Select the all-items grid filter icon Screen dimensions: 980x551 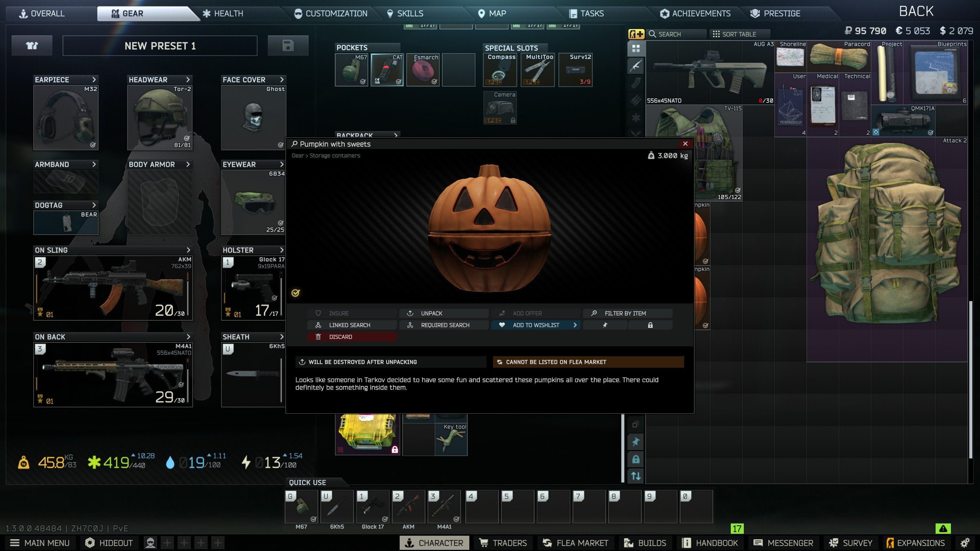636,49
